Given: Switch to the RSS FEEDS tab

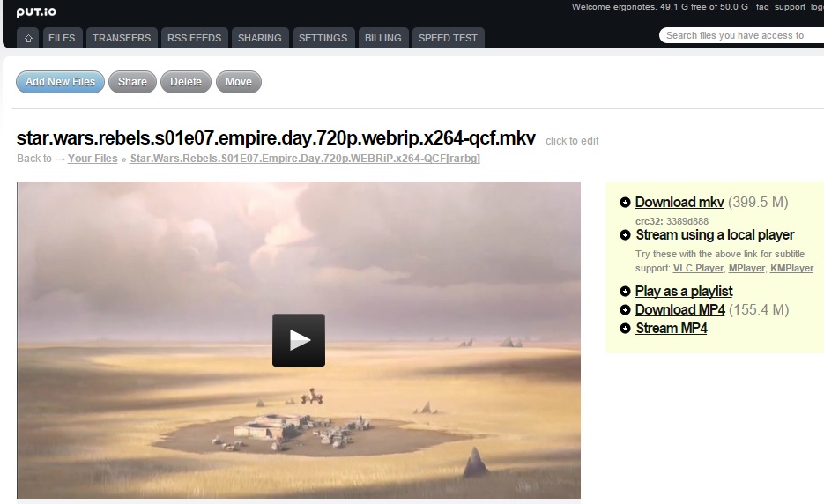Looking at the screenshot, I should point(195,38).
